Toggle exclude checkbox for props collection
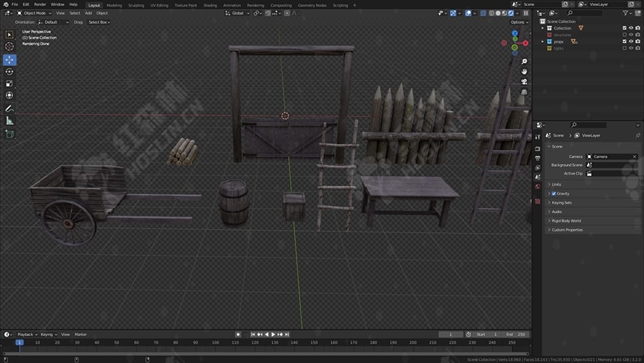 (x=624, y=41)
